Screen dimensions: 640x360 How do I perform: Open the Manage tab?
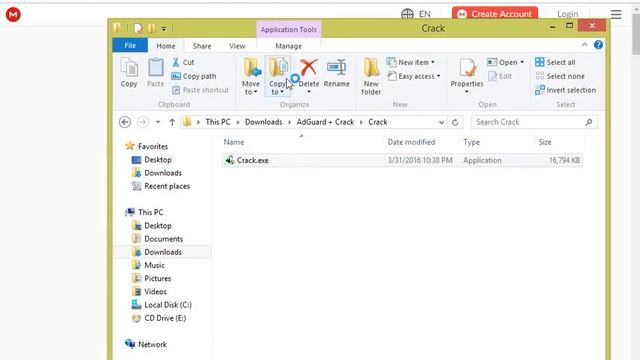tap(289, 46)
